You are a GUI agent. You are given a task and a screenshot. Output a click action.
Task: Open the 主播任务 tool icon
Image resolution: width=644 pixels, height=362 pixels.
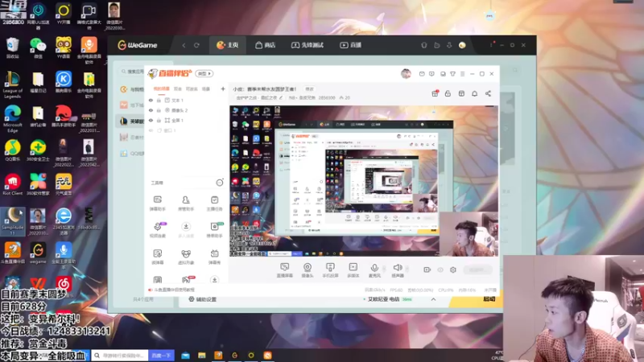click(x=214, y=204)
